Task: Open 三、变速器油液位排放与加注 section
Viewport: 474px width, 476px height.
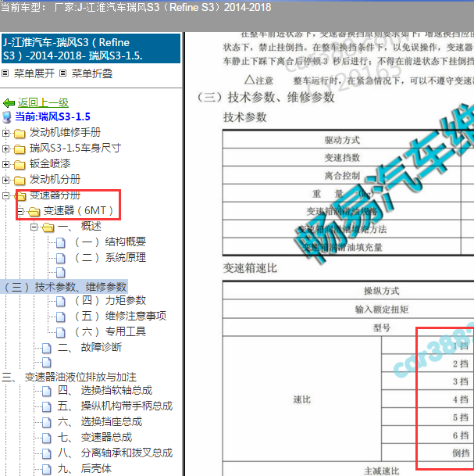Action: [x=69, y=378]
